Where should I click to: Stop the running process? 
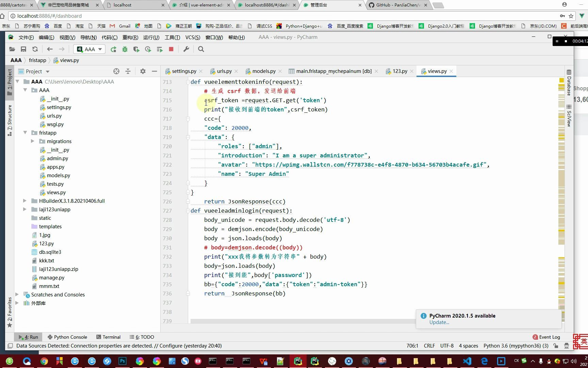[x=171, y=49]
